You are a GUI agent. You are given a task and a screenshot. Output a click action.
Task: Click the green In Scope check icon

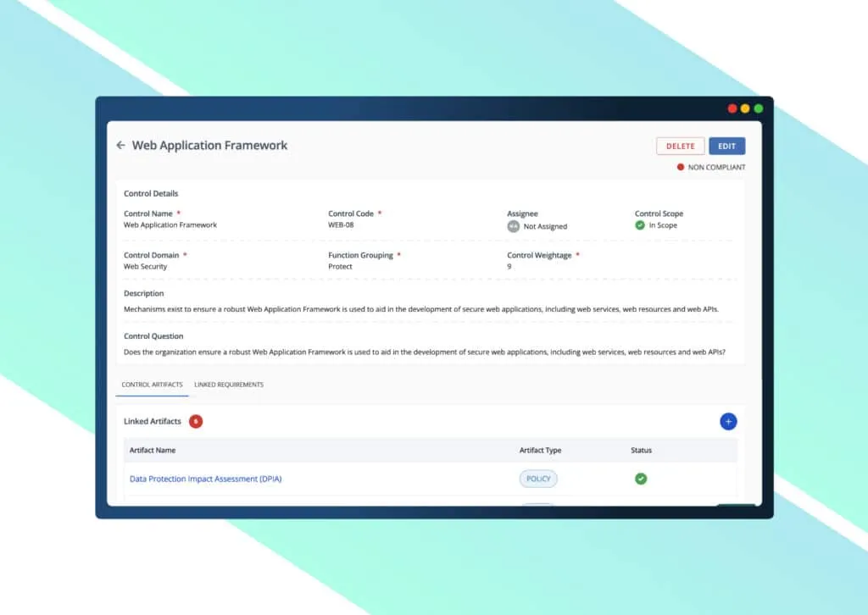(640, 225)
